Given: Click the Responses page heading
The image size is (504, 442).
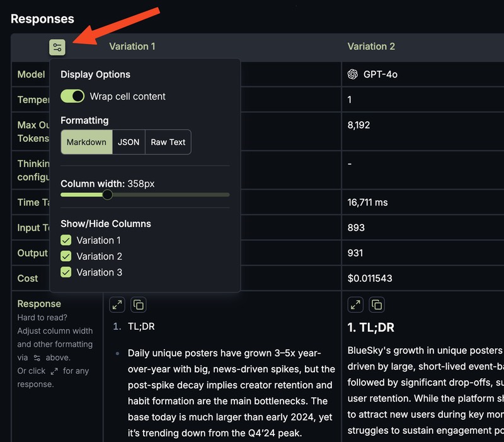Looking at the screenshot, I should click(42, 18).
